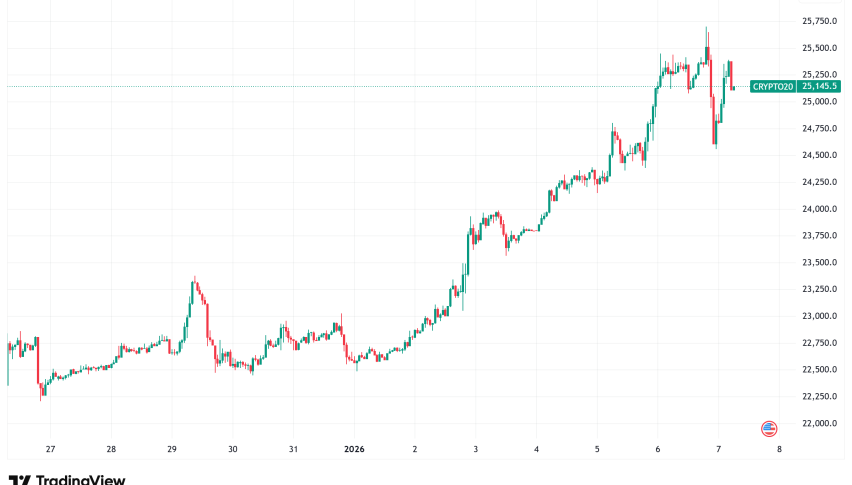
Task: Click the US flag economic event icon
Action: (769, 428)
